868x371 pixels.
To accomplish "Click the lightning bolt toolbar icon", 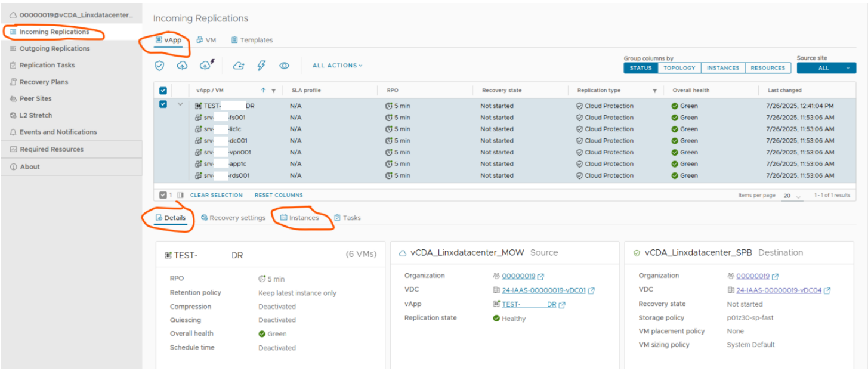I will point(261,66).
